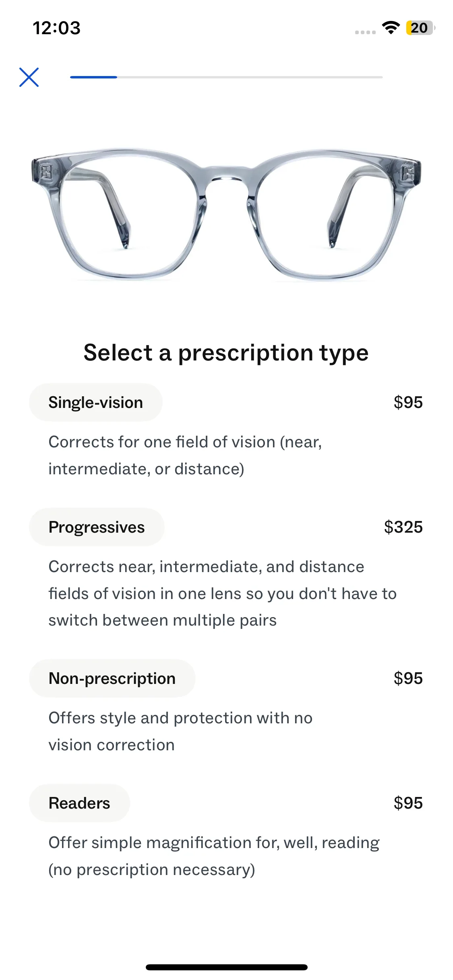Tap the step progress bar
Screen dimensions: 453x980
point(226,77)
